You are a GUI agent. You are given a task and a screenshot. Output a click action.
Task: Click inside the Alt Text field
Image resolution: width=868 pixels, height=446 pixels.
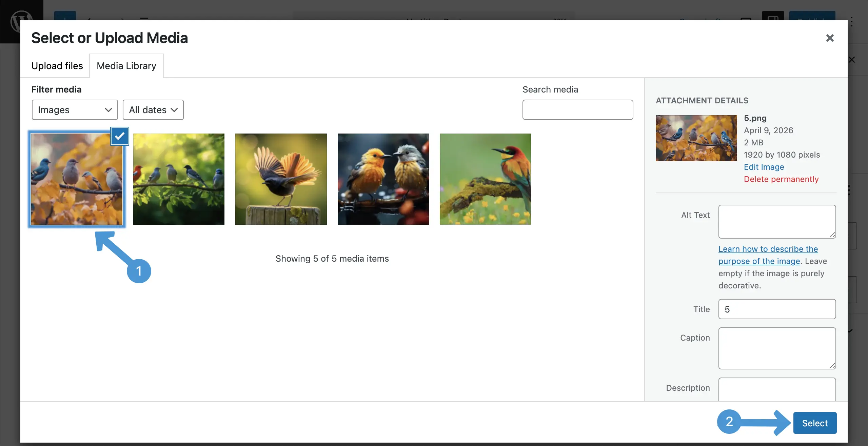tap(776, 221)
